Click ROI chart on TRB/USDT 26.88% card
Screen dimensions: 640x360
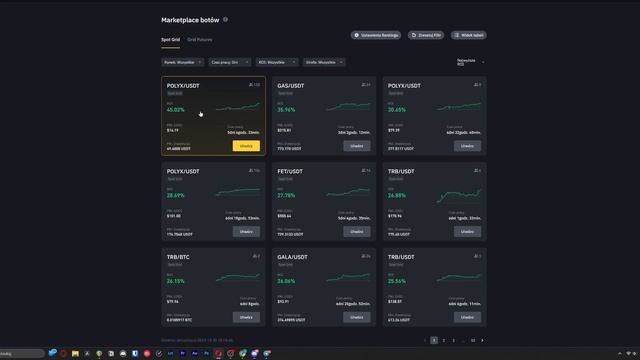click(x=459, y=195)
